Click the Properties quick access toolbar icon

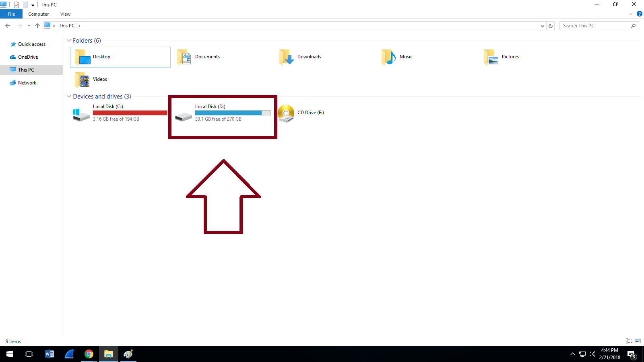point(17,5)
